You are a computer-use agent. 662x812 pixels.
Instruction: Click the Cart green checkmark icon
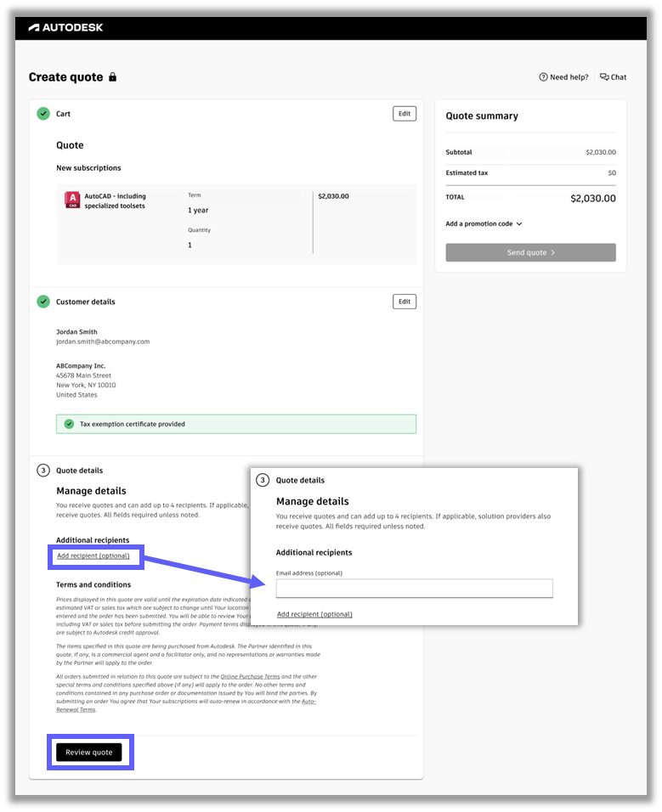43,114
